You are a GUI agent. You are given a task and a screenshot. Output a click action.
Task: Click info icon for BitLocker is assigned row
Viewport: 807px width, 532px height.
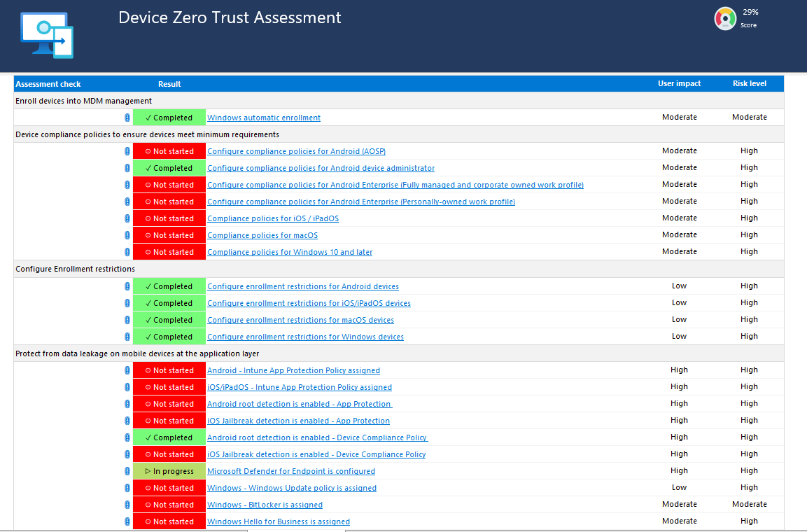tap(127, 505)
